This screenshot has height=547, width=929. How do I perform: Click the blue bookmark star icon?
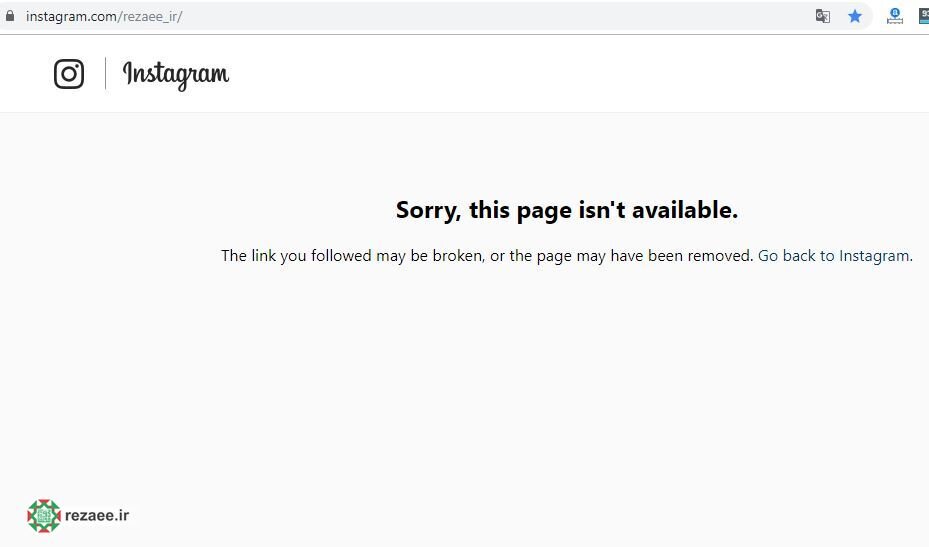pyautogui.click(x=854, y=16)
